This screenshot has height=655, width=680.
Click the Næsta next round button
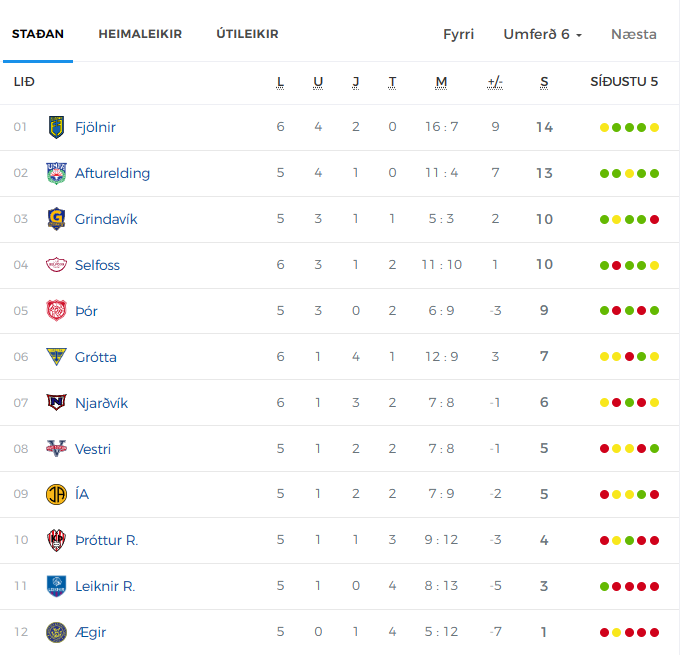tap(634, 34)
